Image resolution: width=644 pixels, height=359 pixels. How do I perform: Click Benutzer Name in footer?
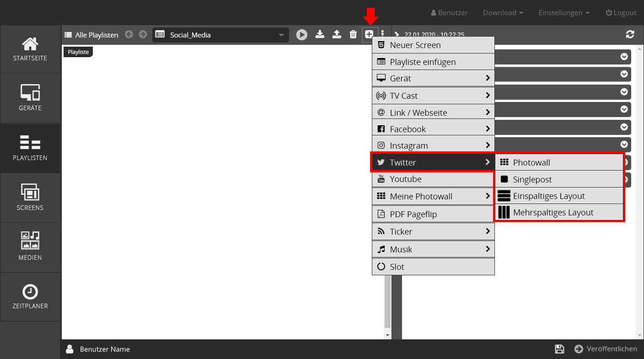pos(105,349)
